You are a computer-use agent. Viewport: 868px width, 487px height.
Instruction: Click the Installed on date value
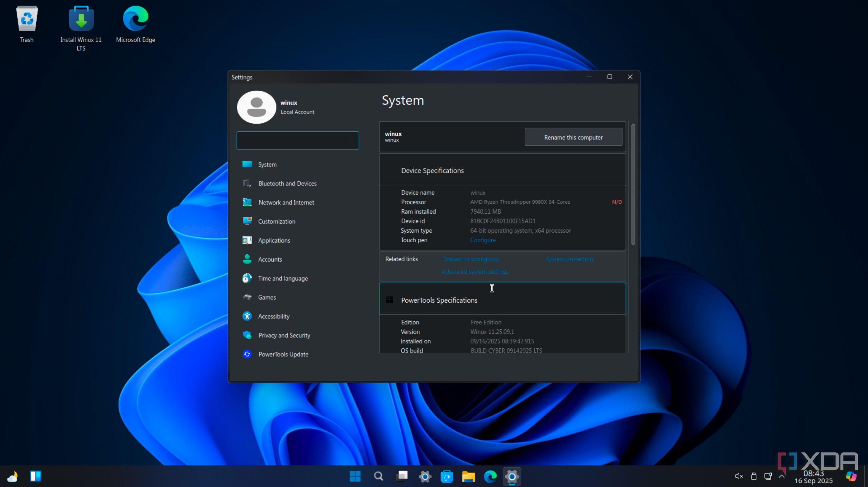pyautogui.click(x=502, y=341)
